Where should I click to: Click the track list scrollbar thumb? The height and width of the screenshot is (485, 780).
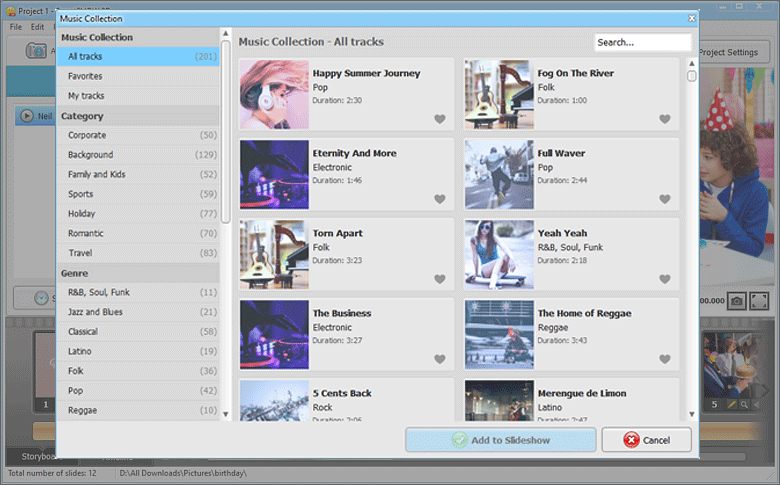pyautogui.click(x=691, y=76)
